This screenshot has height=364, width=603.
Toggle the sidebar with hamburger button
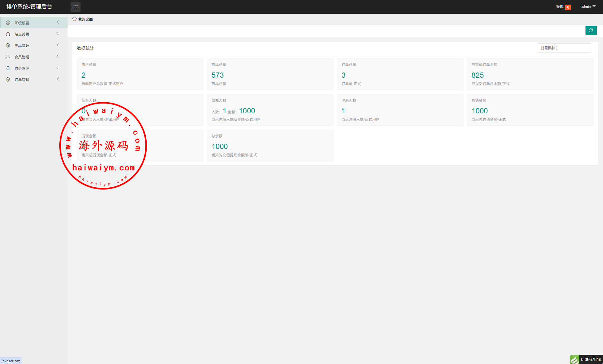(x=76, y=7)
